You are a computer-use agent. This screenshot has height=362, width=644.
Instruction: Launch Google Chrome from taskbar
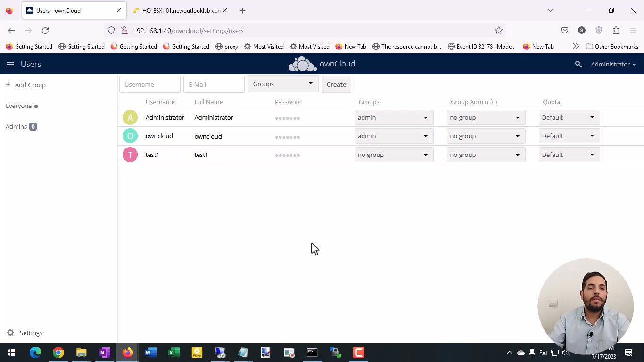(x=58, y=353)
